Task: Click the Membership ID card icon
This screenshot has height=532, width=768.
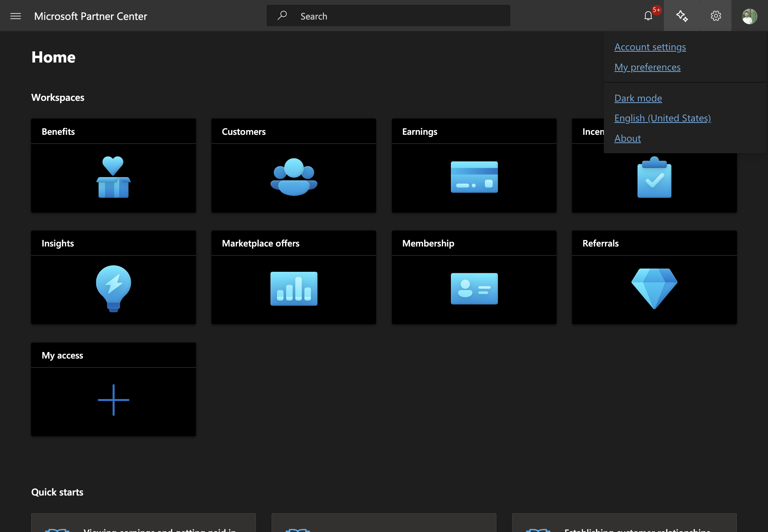Action: (x=474, y=289)
